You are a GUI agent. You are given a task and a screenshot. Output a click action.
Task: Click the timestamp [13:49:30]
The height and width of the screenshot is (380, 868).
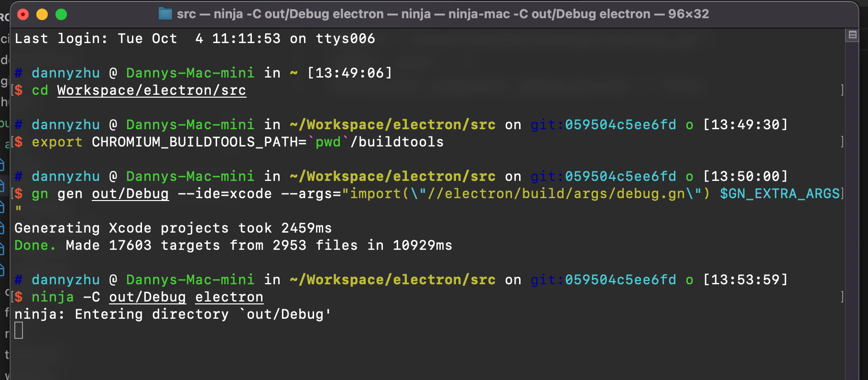(x=745, y=125)
